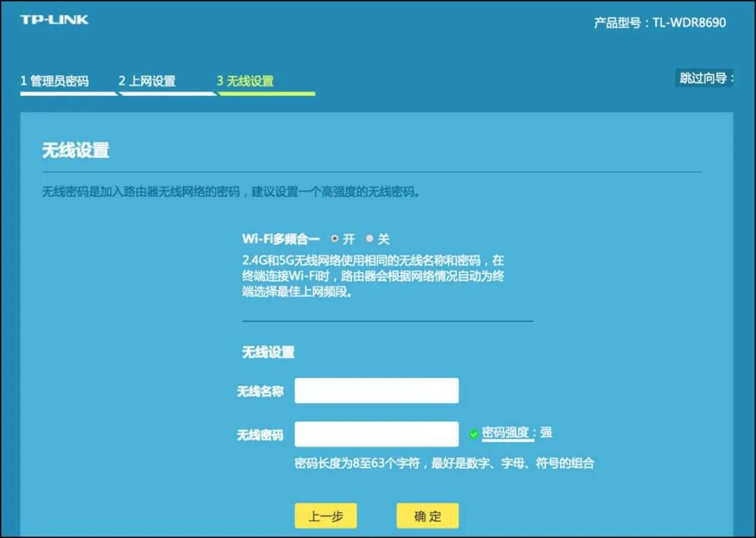The width and height of the screenshot is (756, 538).
Task: Click the green password strength checkmark icon
Action: pyautogui.click(x=473, y=434)
